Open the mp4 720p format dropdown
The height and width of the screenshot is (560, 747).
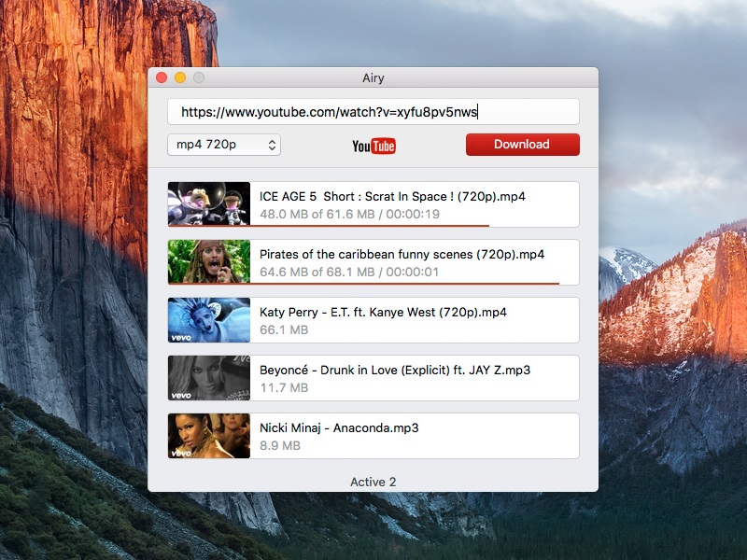point(224,145)
